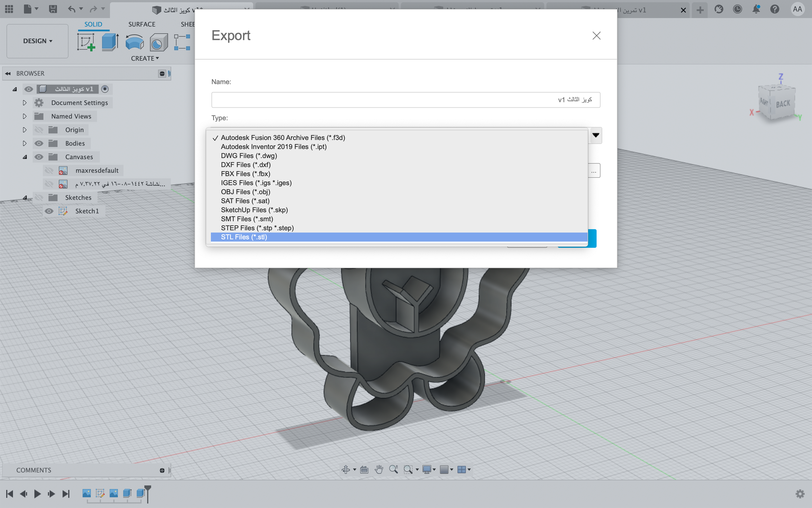This screenshot has width=812, height=508.
Task: Open the CREATE dropdown menu
Action: pos(145,58)
